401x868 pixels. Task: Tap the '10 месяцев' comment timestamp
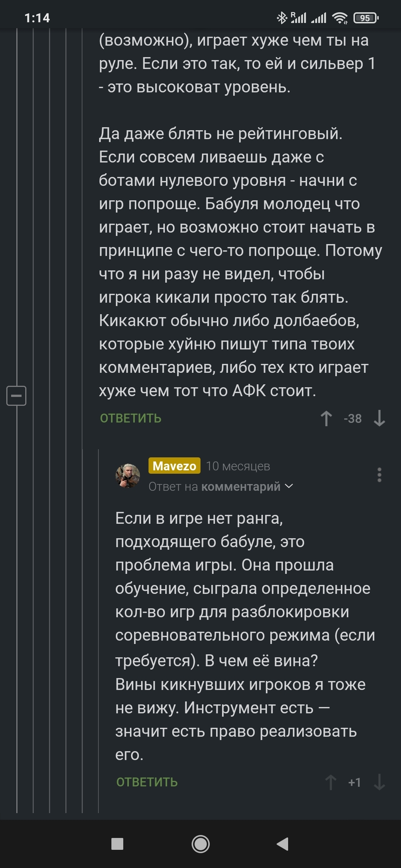tap(238, 466)
